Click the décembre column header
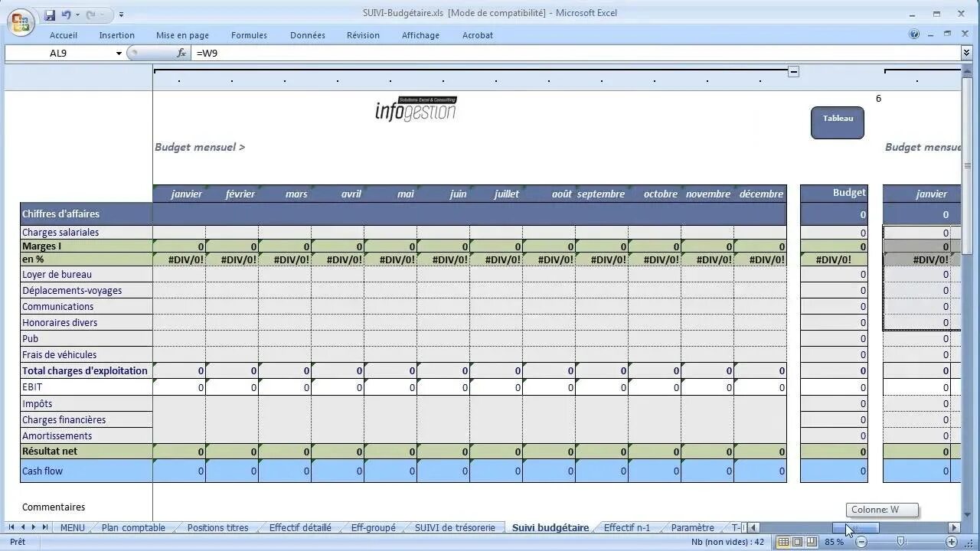Viewport: 980px width, 551px height. [760, 194]
